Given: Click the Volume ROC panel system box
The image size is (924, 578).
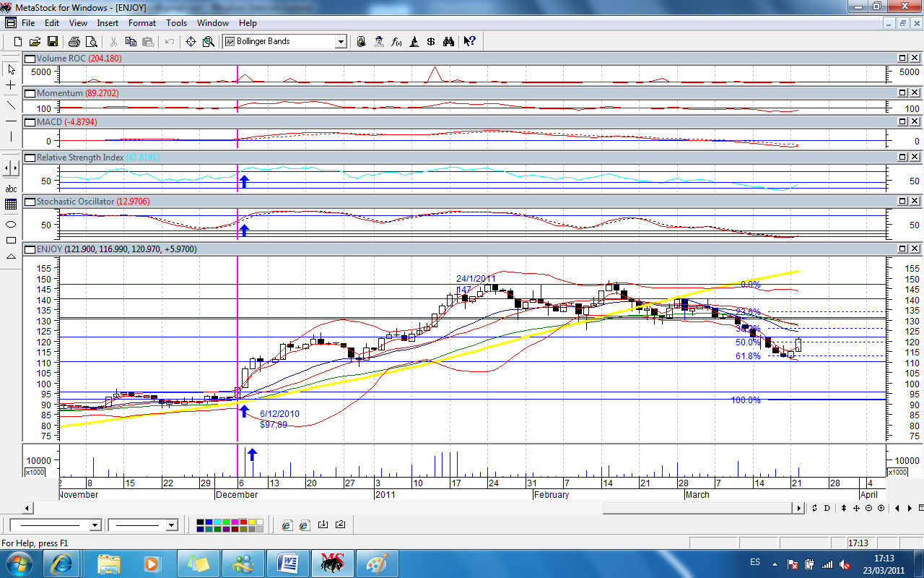Looking at the screenshot, I should coord(30,58).
